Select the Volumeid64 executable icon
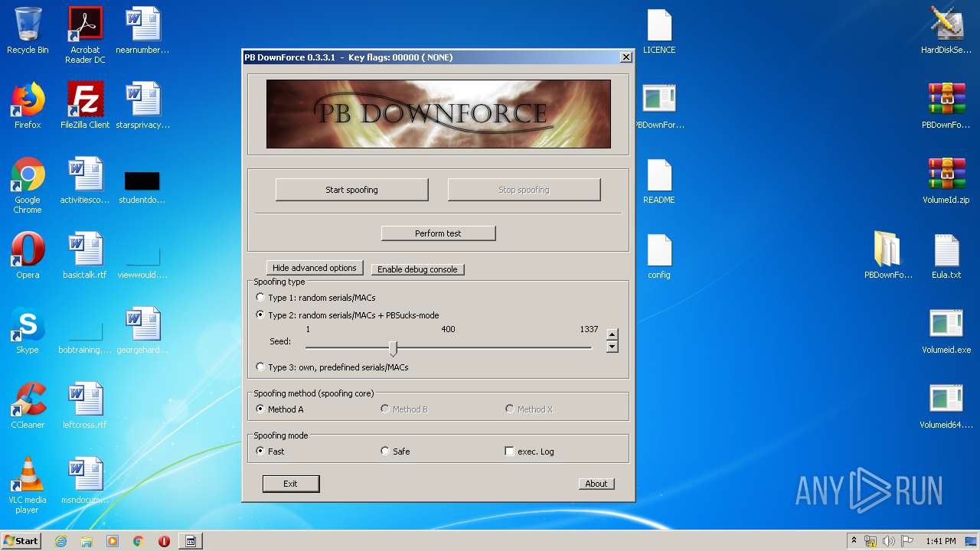This screenshot has width=980, height=551. pyautogui.click(x=946, y=406)
